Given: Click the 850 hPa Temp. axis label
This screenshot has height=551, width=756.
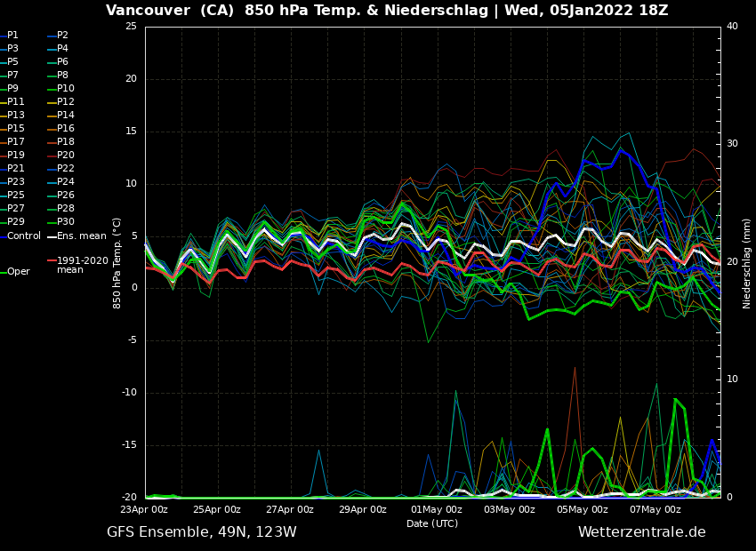Looking at the screenshot, I should (117, 262).
